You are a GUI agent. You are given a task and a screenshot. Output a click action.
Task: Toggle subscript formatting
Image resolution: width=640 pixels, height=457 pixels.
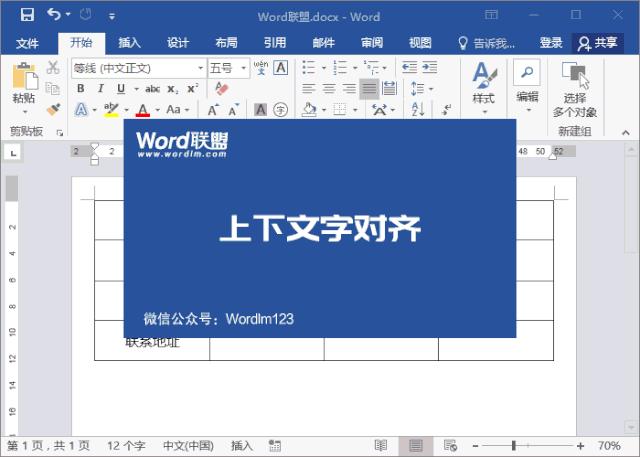[x=173, y=89]
